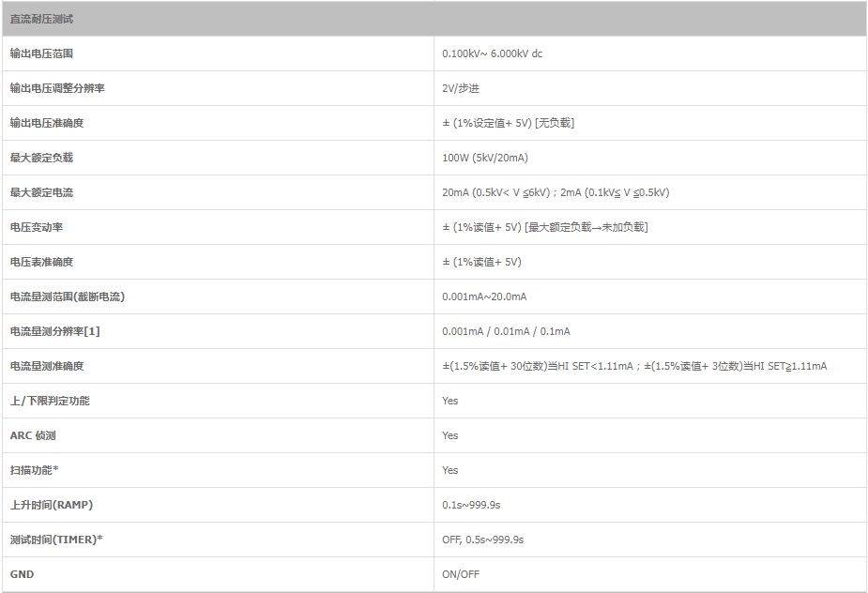
Task: Select the 电流量测分辨率[1] label
Action: pos(54,331)
